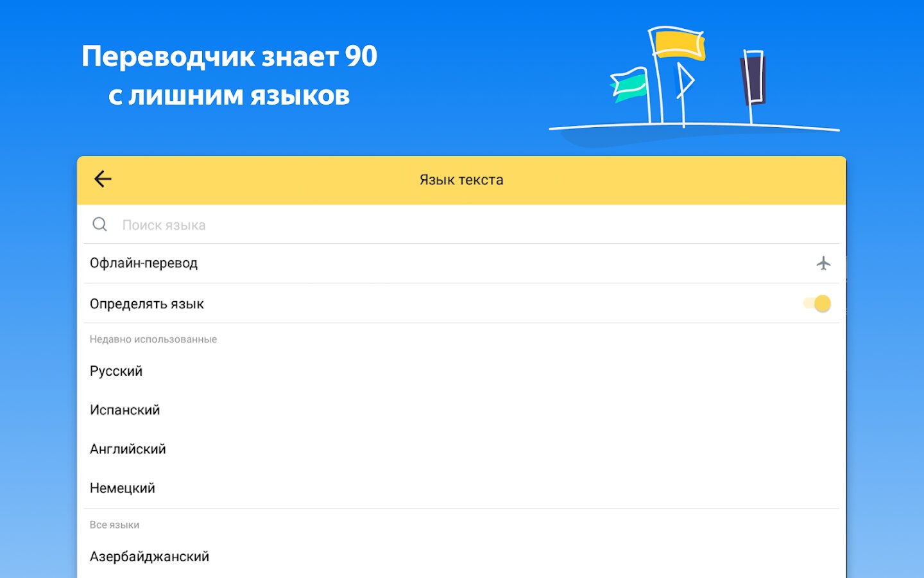
Task: Click the Недавно использованные section header
Action: tap(153, 339)
